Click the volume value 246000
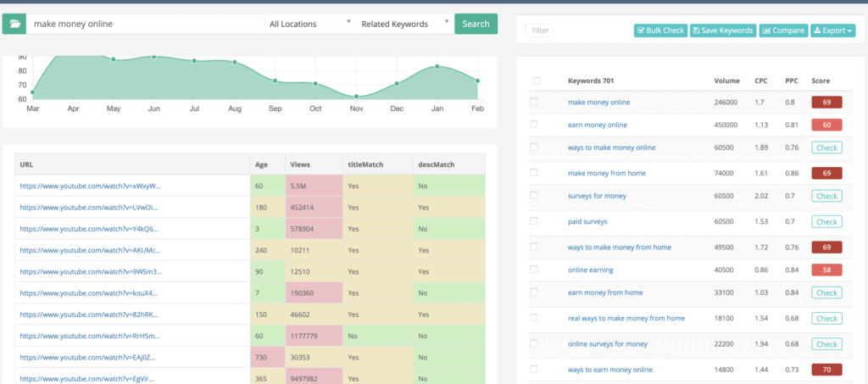The height and width of the screenshot is (384, 868). 726,103
